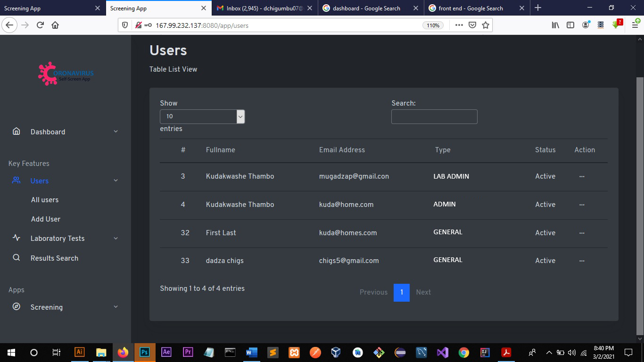Save page to Pocket icon
The image size is (644, 362).
click(x=472, y=25)
